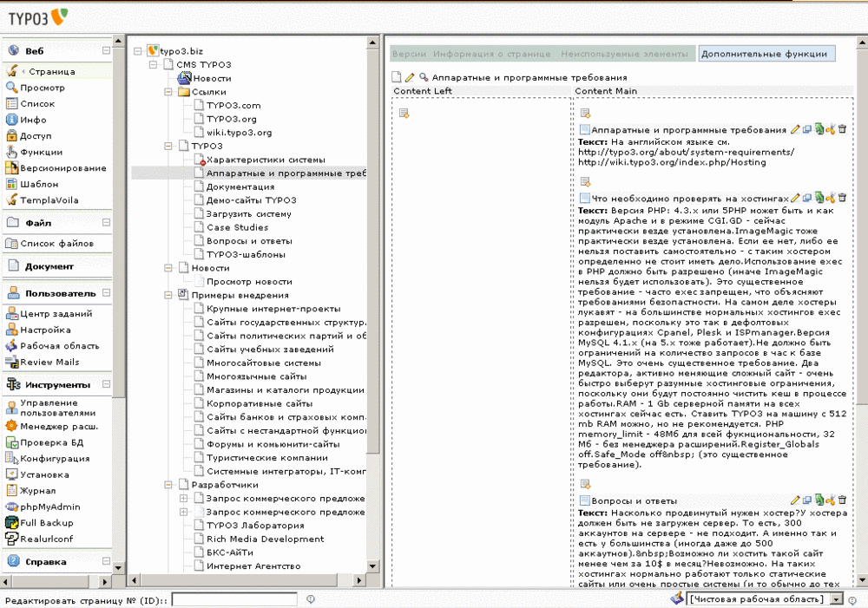Click the workspace icon in the bottom status bar

(x=676, y=598)
